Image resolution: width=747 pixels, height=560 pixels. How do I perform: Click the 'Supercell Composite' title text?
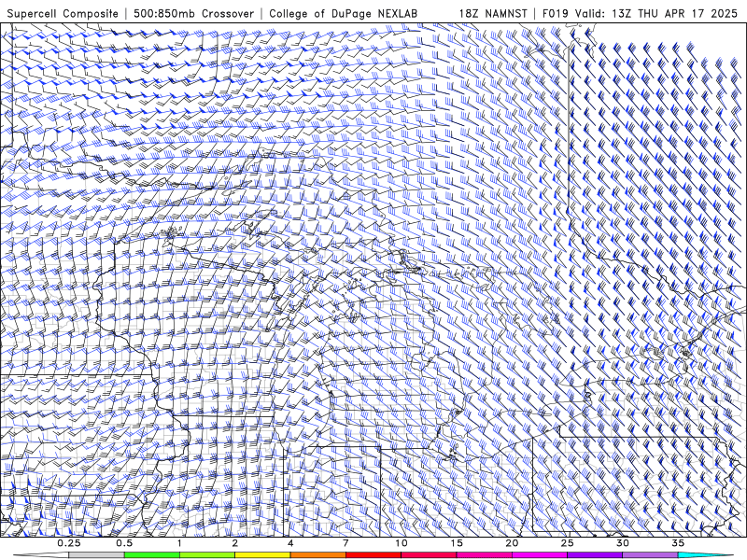coord(63,13)
